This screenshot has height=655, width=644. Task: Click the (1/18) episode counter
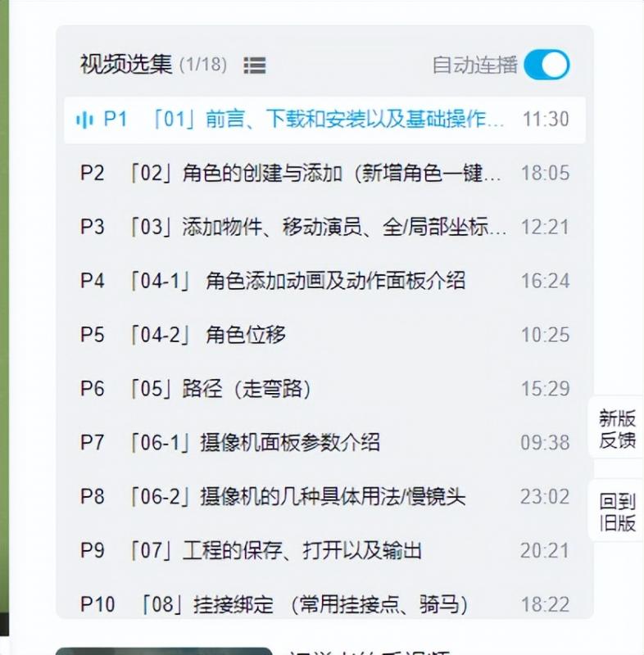point(202,65)
